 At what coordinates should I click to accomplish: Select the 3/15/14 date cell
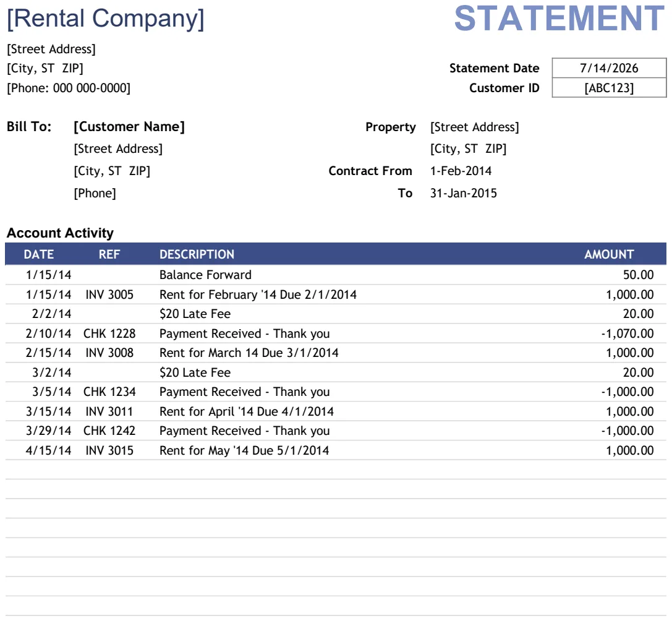tap(48, 411)
